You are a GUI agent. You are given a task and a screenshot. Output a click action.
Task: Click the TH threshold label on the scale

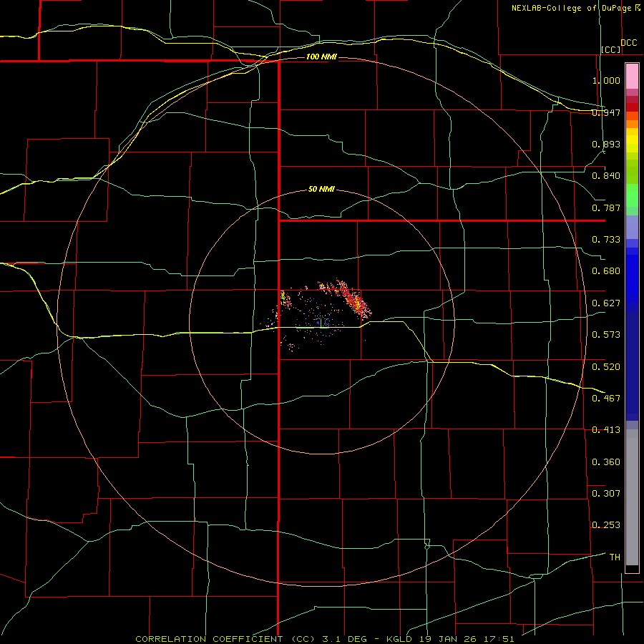coord(615,557)
